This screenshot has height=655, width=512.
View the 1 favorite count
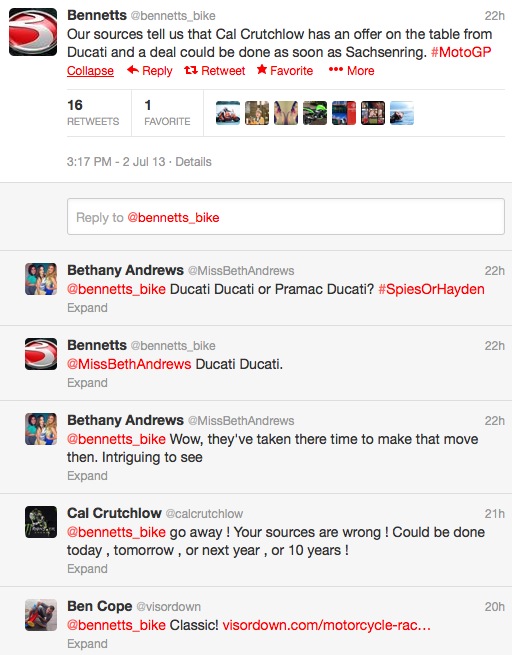(167, 113)
